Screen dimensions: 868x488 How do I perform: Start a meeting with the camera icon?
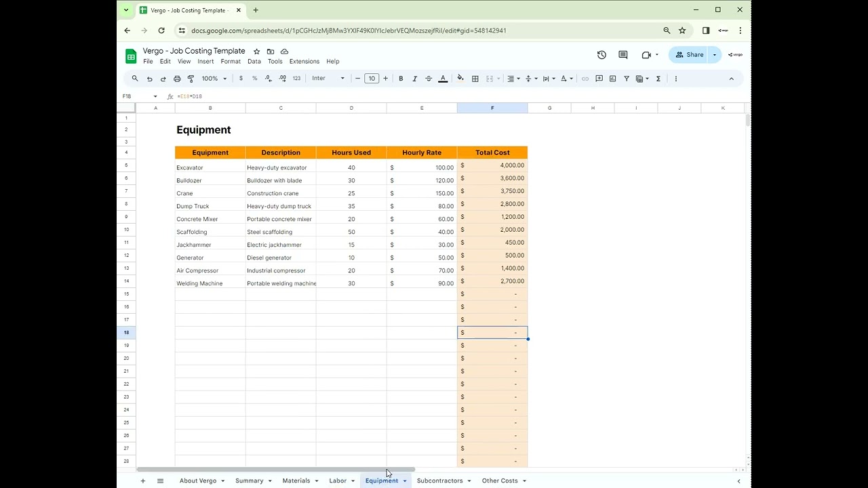(646, 55)
